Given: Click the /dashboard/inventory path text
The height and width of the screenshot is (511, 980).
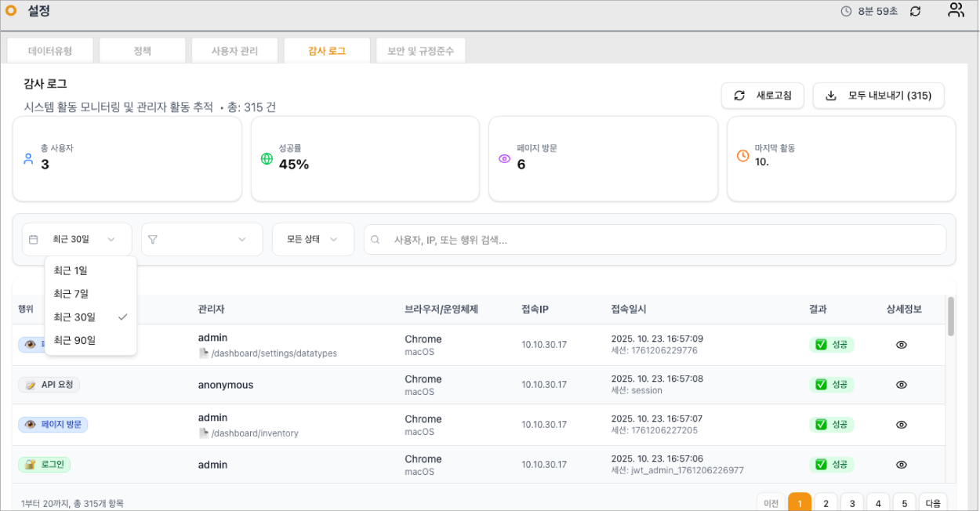Looking at the screenshot, I should (x=255, y=433).
